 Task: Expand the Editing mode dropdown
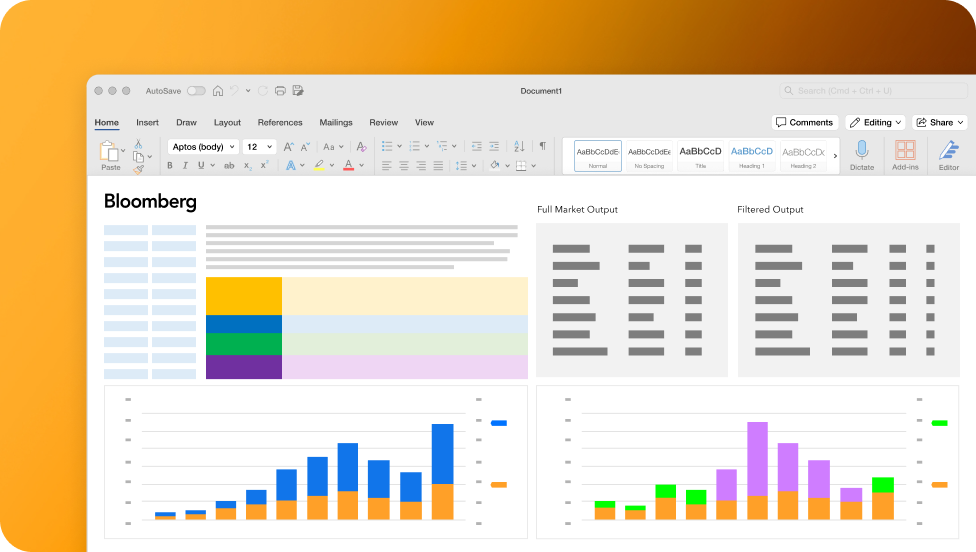(875, 122)
